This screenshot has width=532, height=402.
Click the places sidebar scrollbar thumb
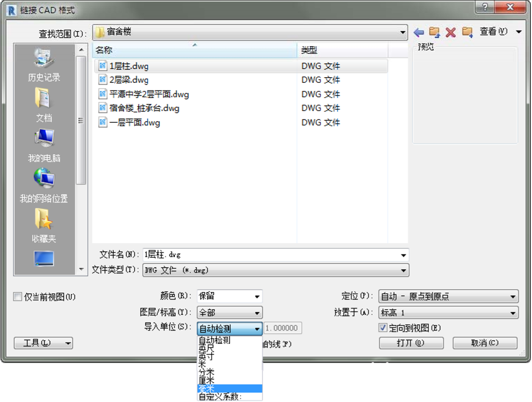(x=81, y=120)
